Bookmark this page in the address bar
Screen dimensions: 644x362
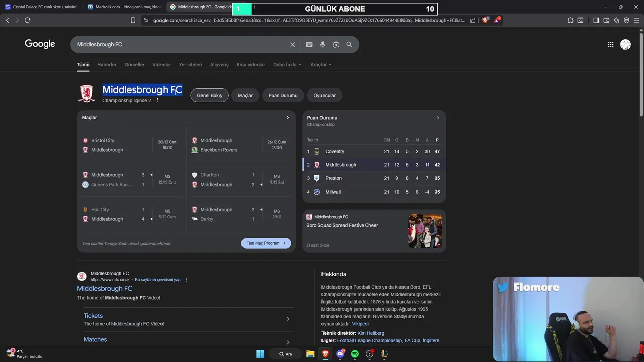[x=133, y=20]
